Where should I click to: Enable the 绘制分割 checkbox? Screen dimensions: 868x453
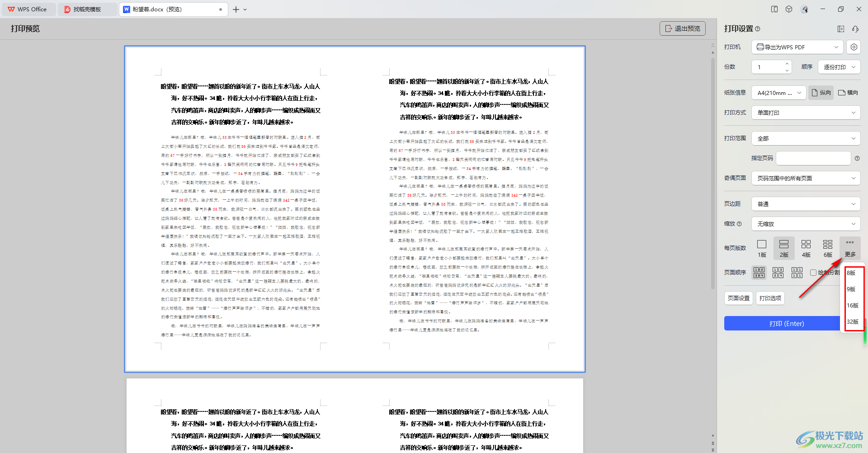(x=813, y=273)
